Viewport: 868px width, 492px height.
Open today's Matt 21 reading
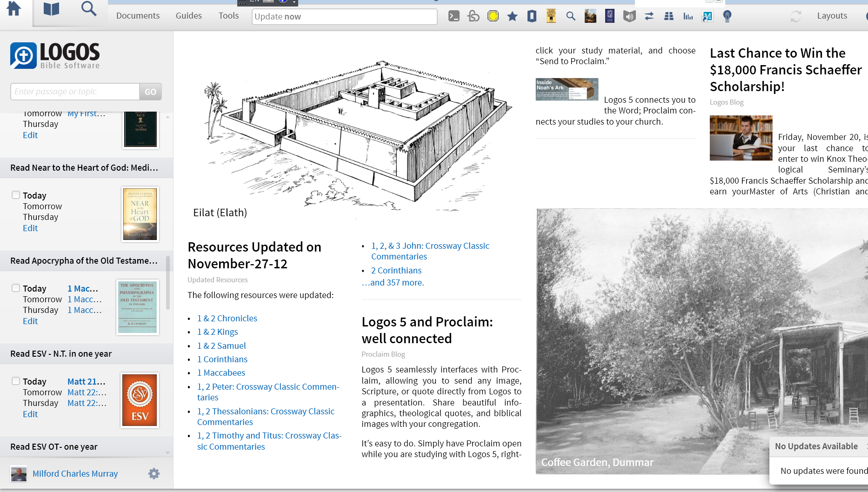click(87, 381)
